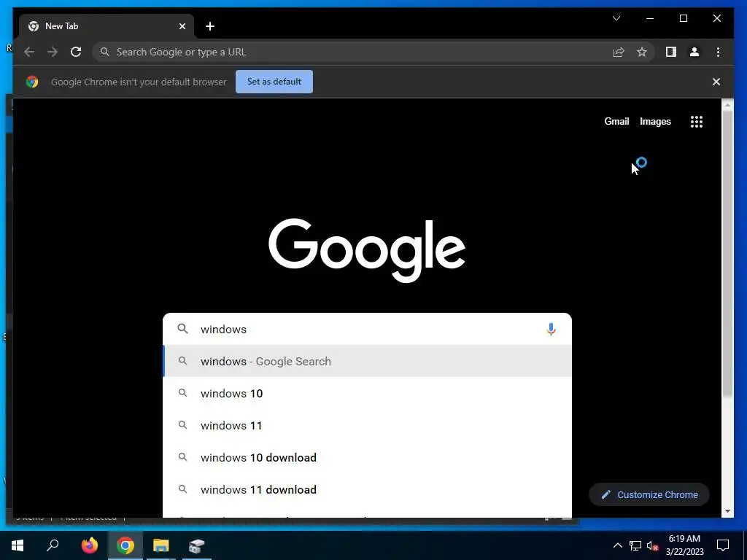Choose the exact suggestion 'windows 11'
The height and width of the screenshot is (560, 747).
click(x=367, y=425)
